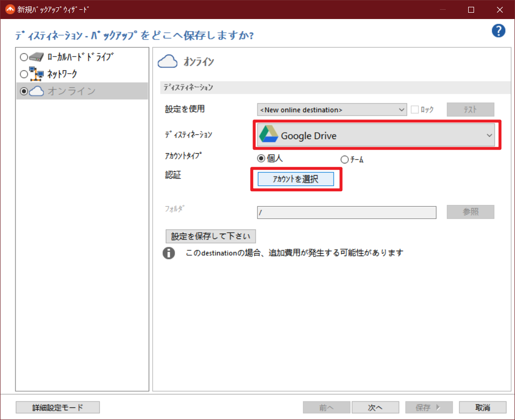Click the 保存 button
The height and width of the screenshot is (420, 515).
point(429,407)
